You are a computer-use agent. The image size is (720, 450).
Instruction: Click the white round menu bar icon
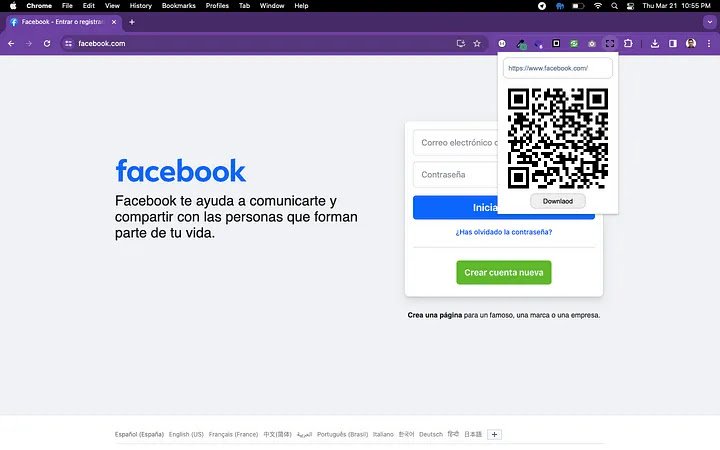pyautogui.click(x=542, y=6)
